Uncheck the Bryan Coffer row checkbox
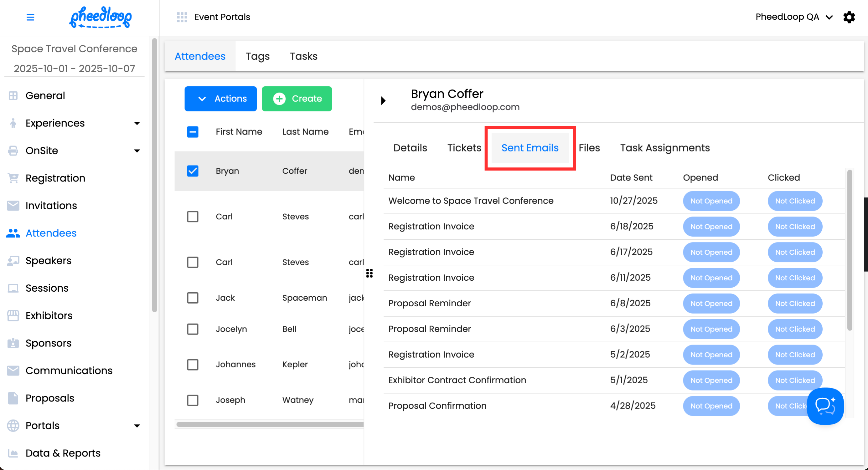This screenshot has height=470, width=868. coord(193,171)
